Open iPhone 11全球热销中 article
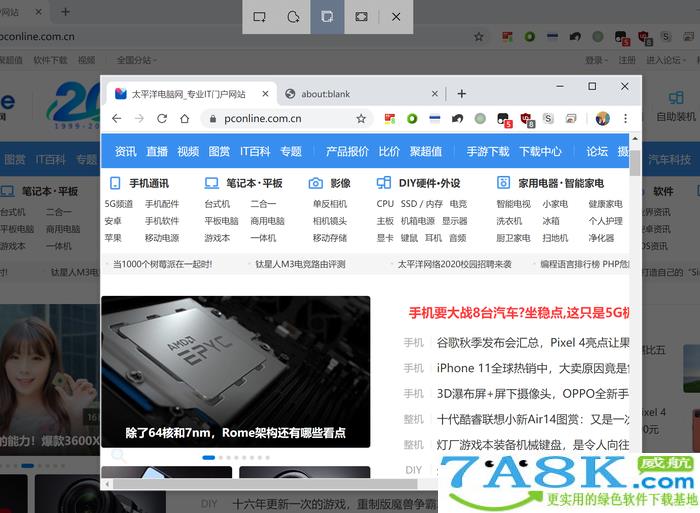 [533, 368]
